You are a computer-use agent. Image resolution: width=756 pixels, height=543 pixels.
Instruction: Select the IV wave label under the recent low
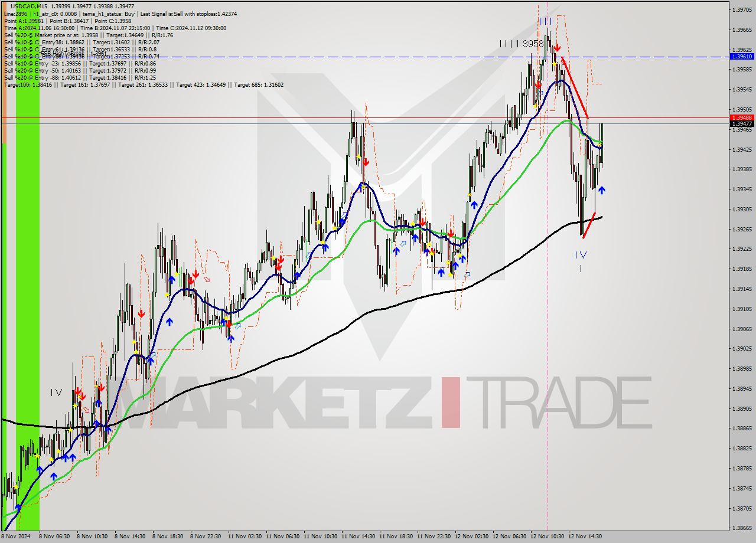[x=581, y=255]
